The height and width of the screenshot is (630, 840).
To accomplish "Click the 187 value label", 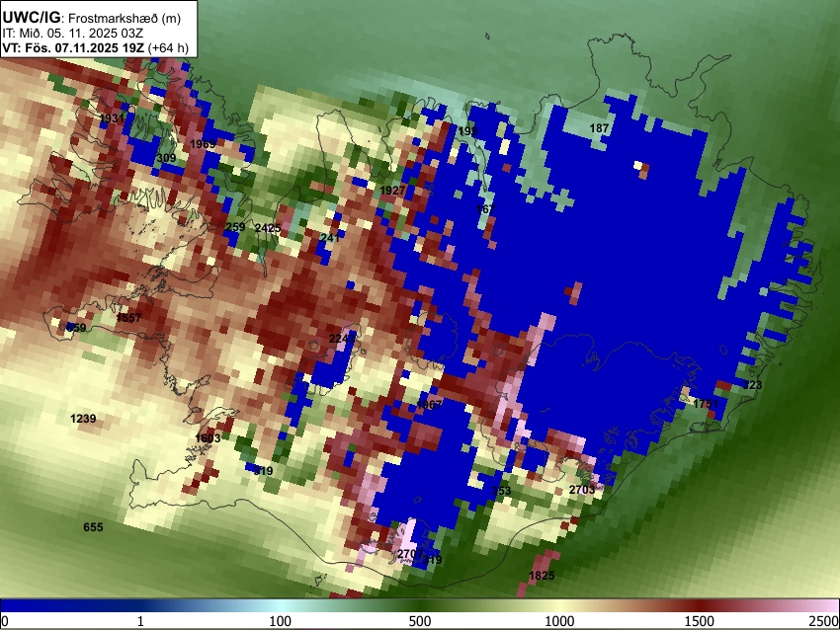I will 599,128.
